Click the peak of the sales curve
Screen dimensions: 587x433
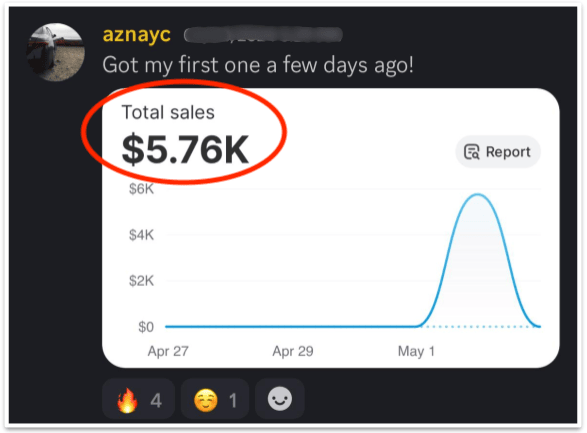(x=478, y=194)
